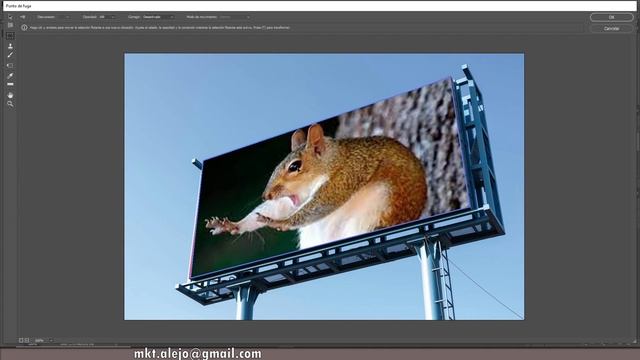Open the Opacidad value dropdown

click(x=113, y=17)
